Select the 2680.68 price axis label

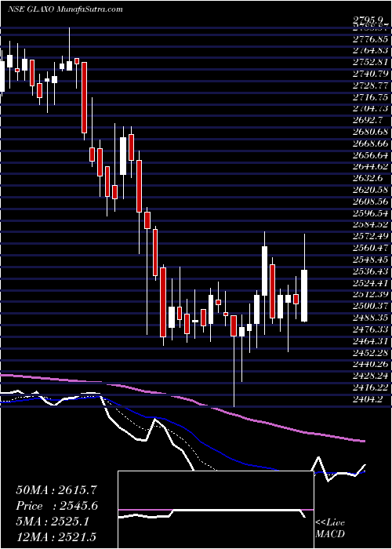pyautogui.click(x=371, y=132)
